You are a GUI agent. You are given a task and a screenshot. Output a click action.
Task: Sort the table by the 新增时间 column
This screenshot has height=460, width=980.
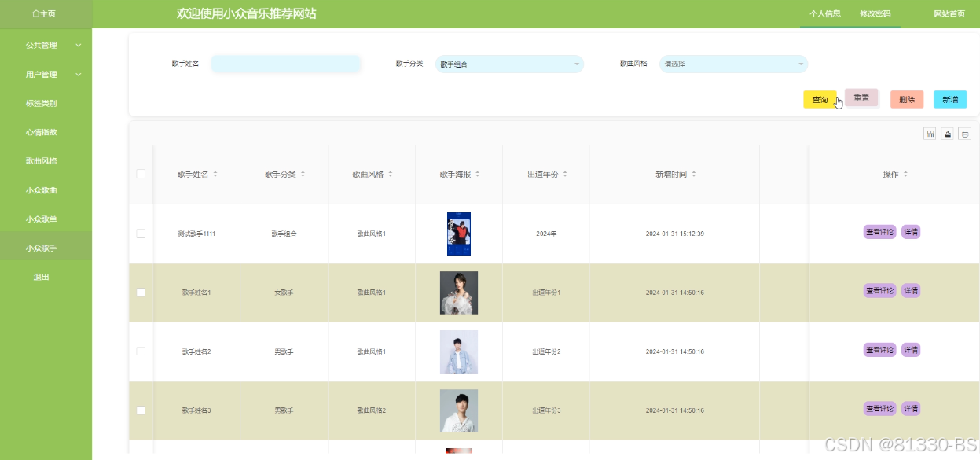click(x=694, y=175)
